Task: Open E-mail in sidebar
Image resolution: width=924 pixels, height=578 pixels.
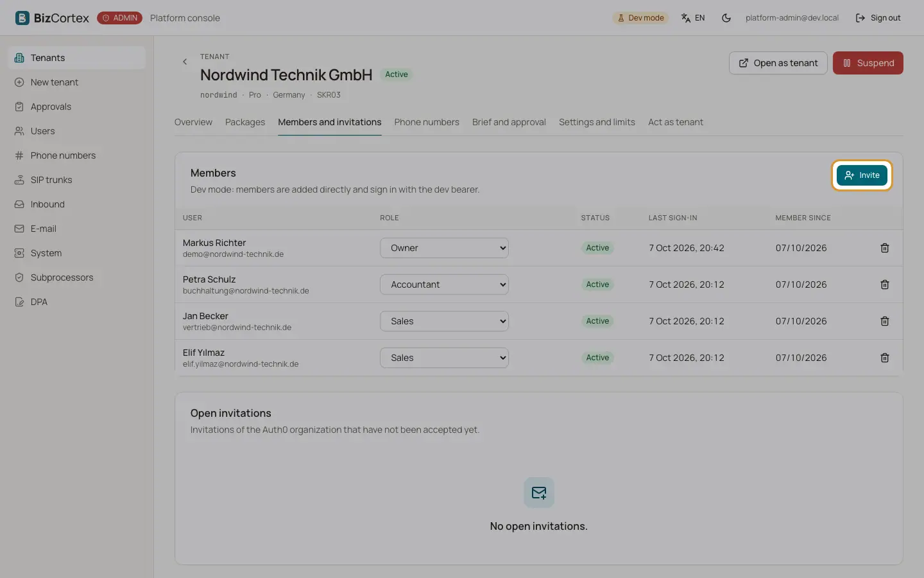Action: point(77,229)
